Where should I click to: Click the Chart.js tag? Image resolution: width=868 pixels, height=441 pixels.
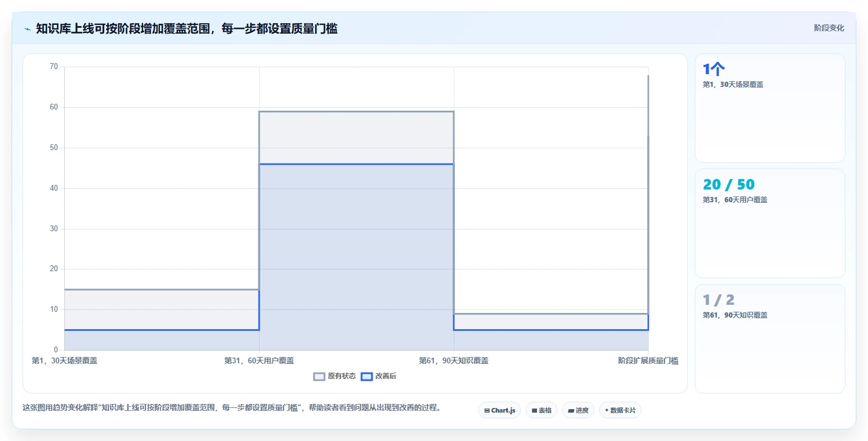click(499, 410)
